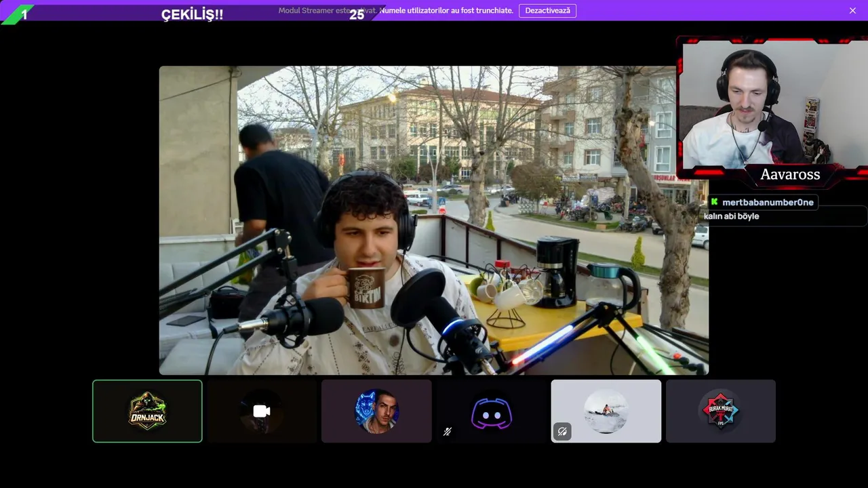Close the Streamer Mode notification banner
This screenshot has height=488, width=868.
(852, 11)
